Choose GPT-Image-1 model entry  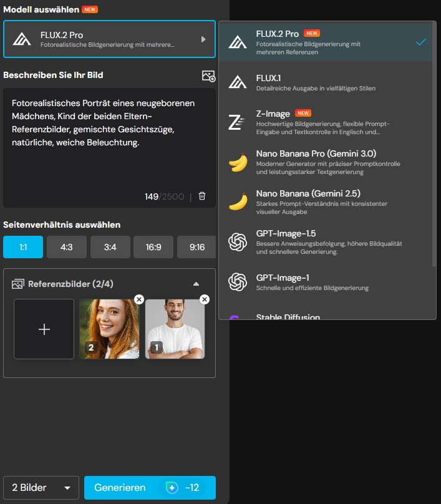tap(326, 282)
